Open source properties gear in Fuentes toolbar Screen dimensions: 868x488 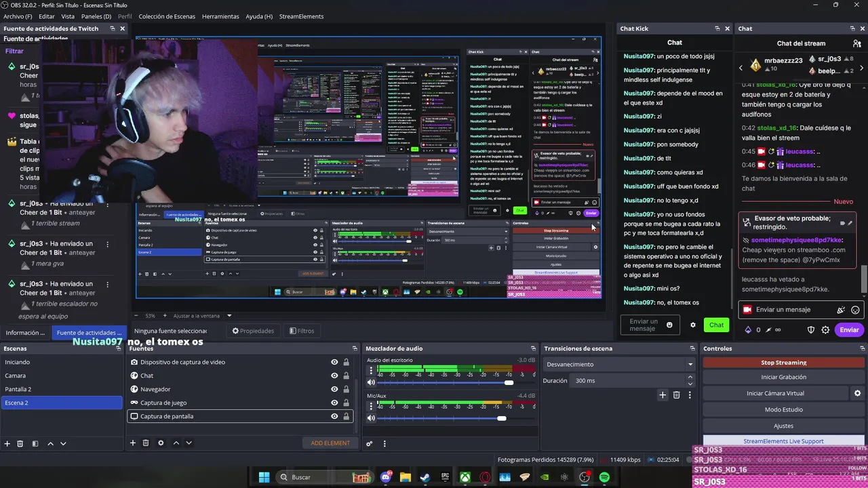pyautogui.click(x=161, y=443)
